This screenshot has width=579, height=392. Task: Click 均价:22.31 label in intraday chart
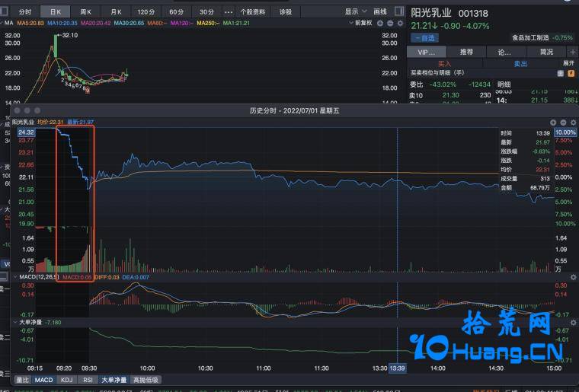[x=50, y=122]
